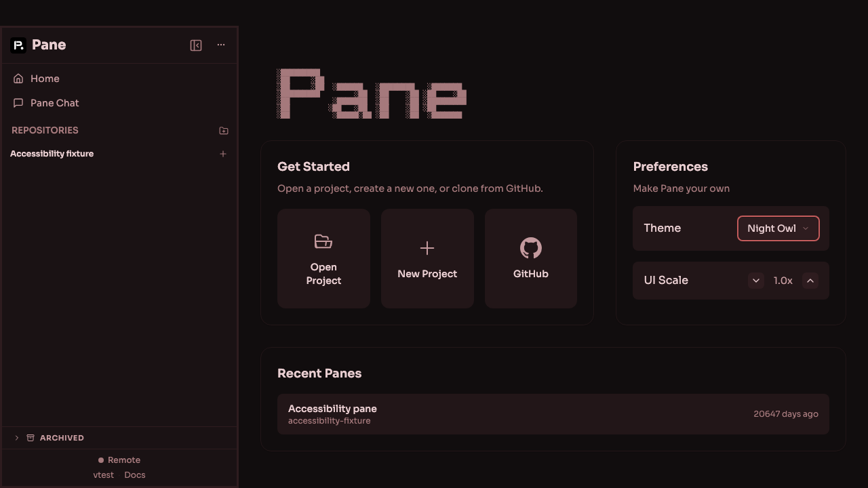Image resolution: width=868 pixels, height=488 pixels.
Task: Click the Archived section label
Action: point(62,438)
